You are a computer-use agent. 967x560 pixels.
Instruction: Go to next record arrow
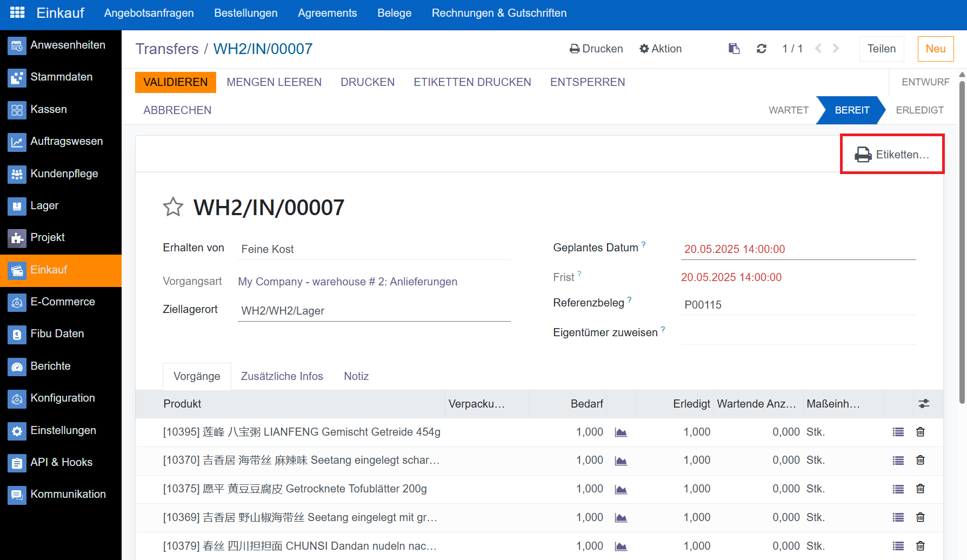[x=836, y=49]
